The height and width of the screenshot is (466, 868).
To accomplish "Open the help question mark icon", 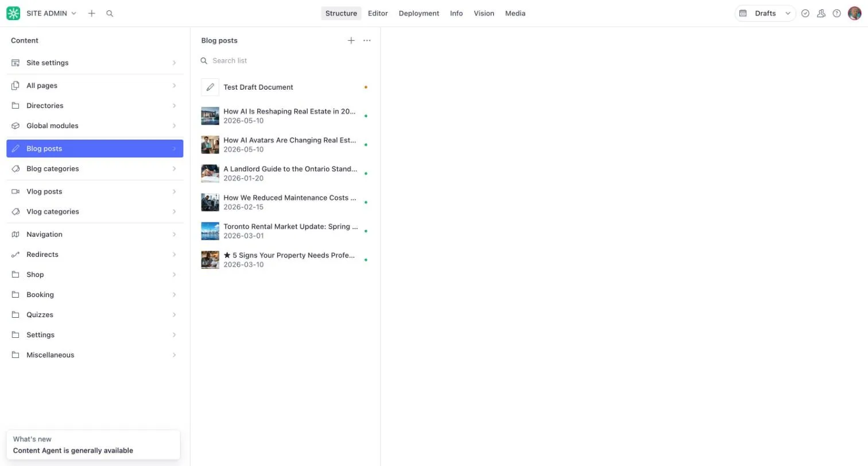I will (x=837, y=13).
